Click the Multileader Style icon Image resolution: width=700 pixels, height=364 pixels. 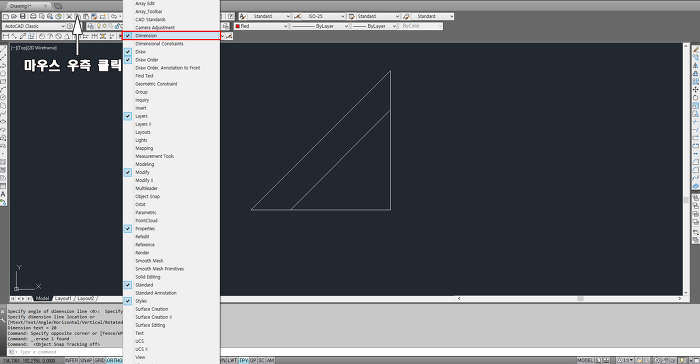click(406, 16)
